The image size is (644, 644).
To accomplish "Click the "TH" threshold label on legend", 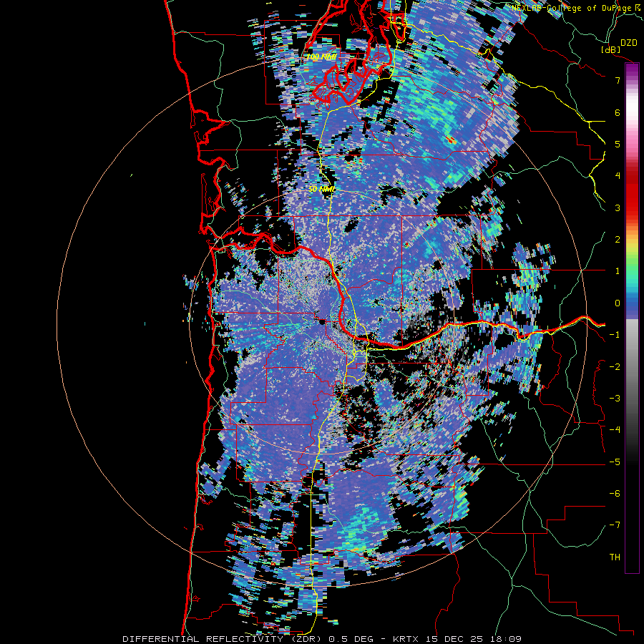I will (x=615, y=557).
